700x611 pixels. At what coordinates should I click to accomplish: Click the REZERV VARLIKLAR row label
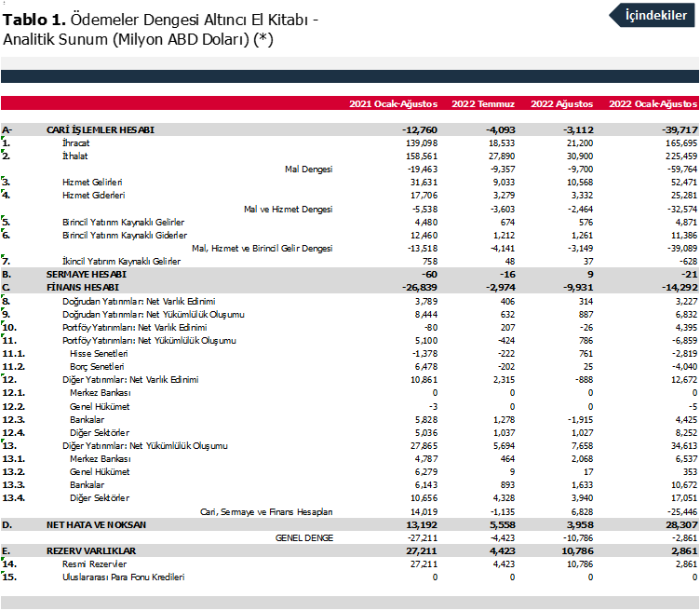(91, 550)
